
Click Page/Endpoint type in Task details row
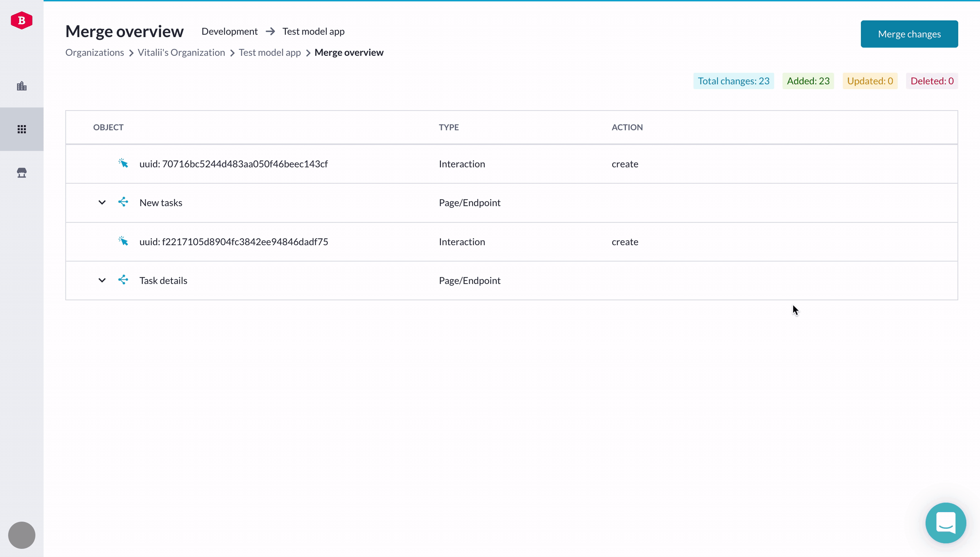470,281
